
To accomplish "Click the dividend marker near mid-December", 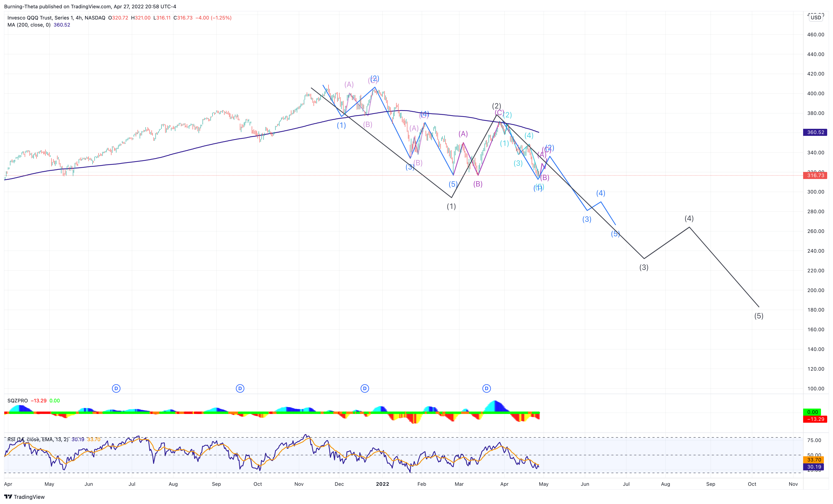I will (364, 388).
